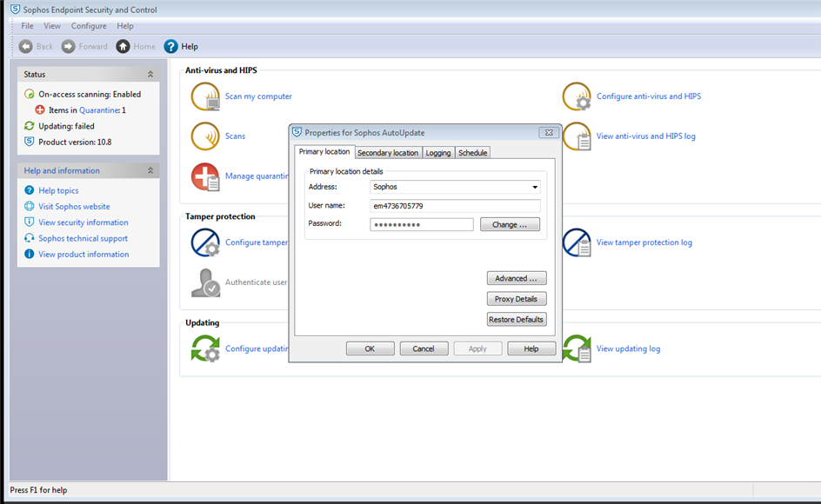Click the Configure updating green arrows icon
The width and height of the screenshot is (821, 504).
coord(205,348)
